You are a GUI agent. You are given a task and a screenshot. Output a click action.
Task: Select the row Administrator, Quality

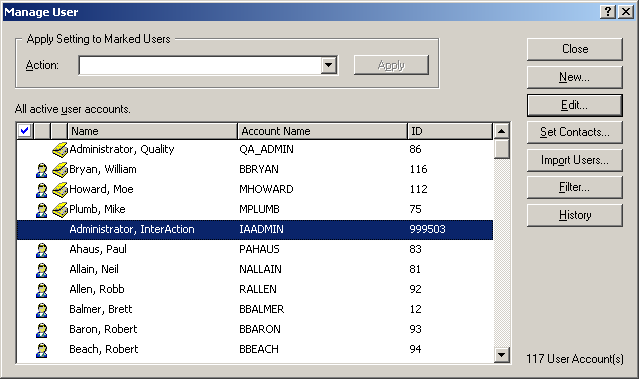(x=255, y=150)
